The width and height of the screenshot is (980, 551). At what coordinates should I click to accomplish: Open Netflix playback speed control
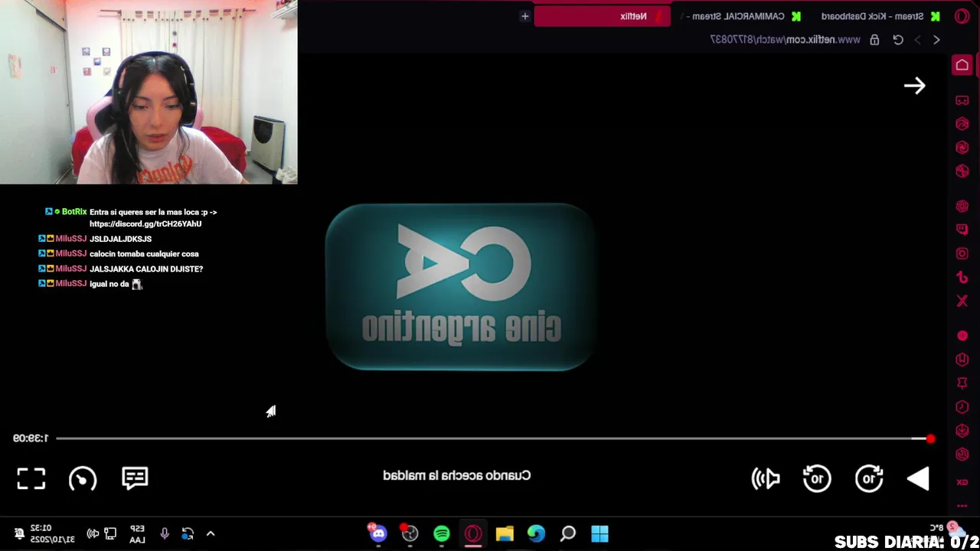coord(83,479)
